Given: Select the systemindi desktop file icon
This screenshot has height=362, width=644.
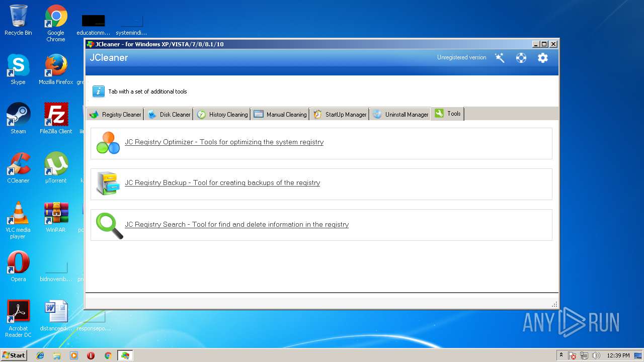Looking at the screenshot, I should 131,24.
